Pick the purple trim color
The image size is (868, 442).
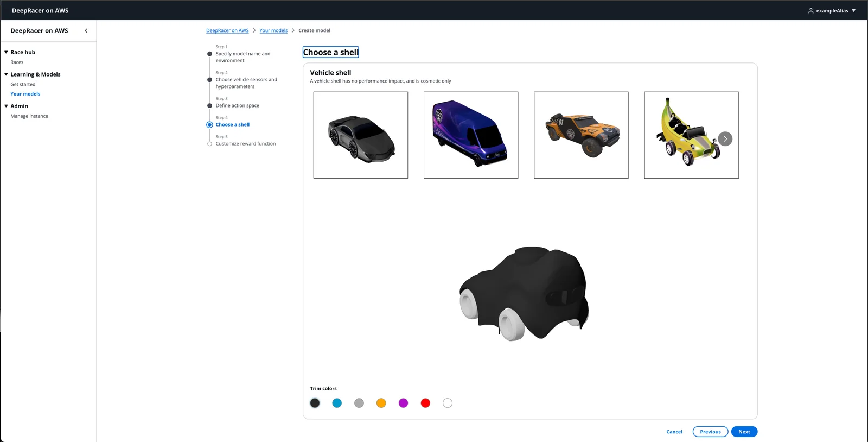click(x=403, y=403)
